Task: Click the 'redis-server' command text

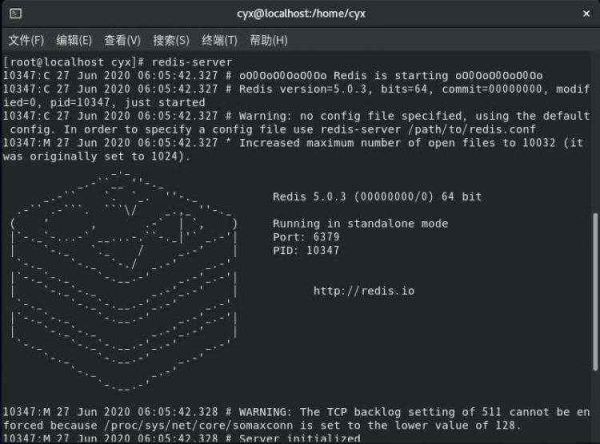Action: coord(192,62)
